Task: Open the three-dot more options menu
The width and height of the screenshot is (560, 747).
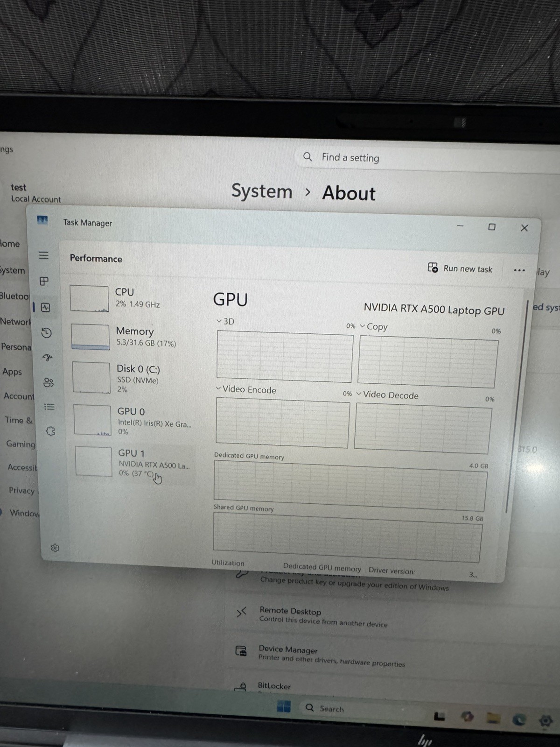Action: [519, 270]
